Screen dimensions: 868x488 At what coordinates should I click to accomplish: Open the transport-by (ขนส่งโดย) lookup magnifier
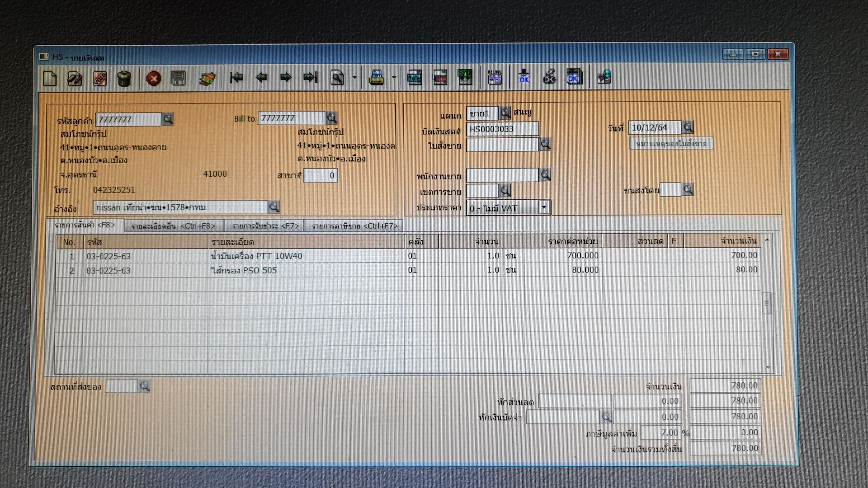[688, 189]
